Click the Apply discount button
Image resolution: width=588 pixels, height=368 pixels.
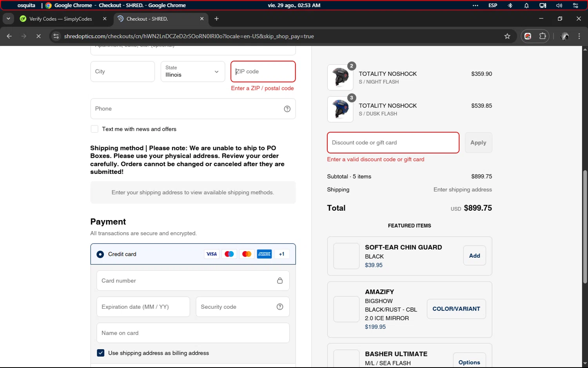pos(478,142)
